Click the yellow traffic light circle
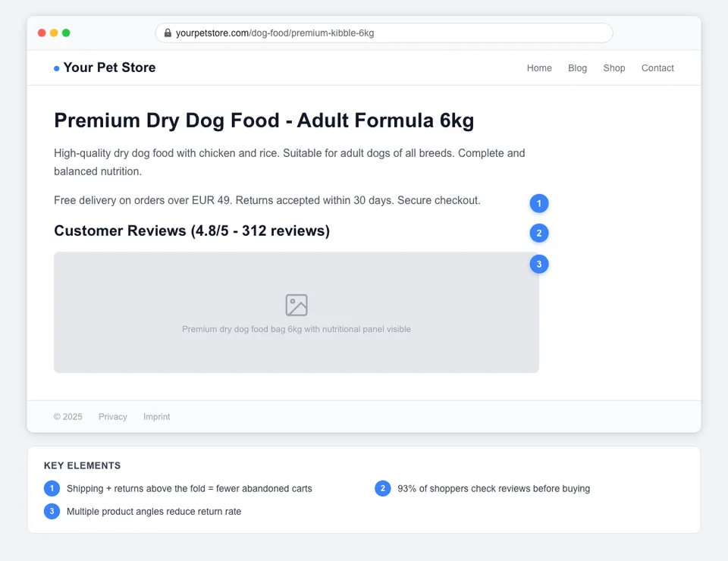This screenshot has height=561, width=728. tap(53, 33)
